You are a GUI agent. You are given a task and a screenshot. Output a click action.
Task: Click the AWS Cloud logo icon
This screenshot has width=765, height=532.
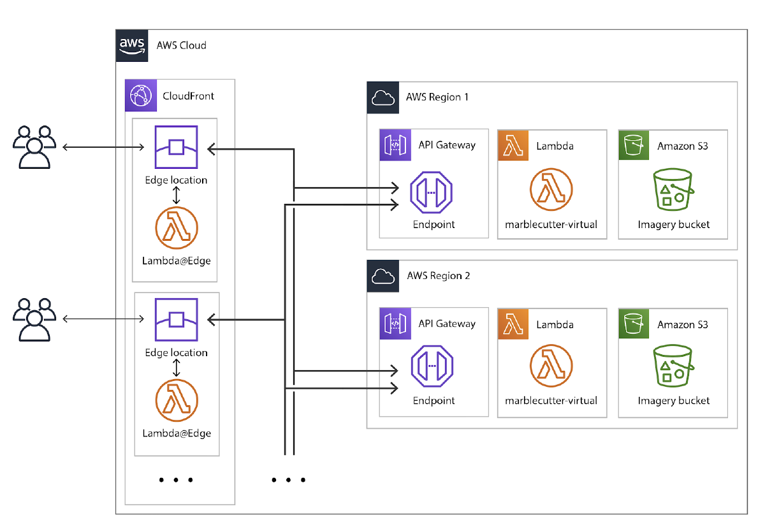point(131,45)
